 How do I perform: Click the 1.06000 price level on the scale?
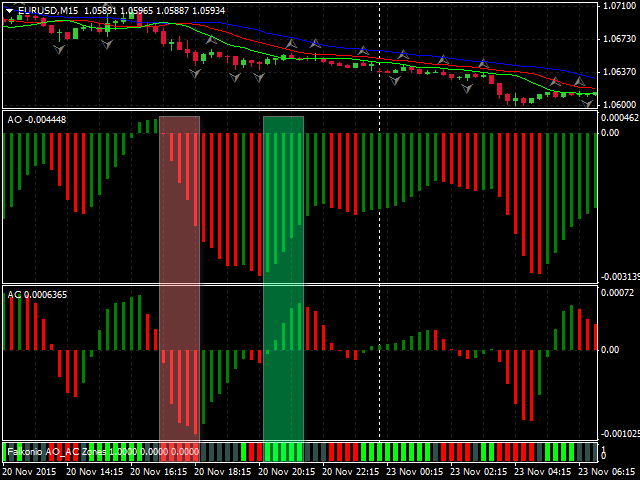pos(619,104)
